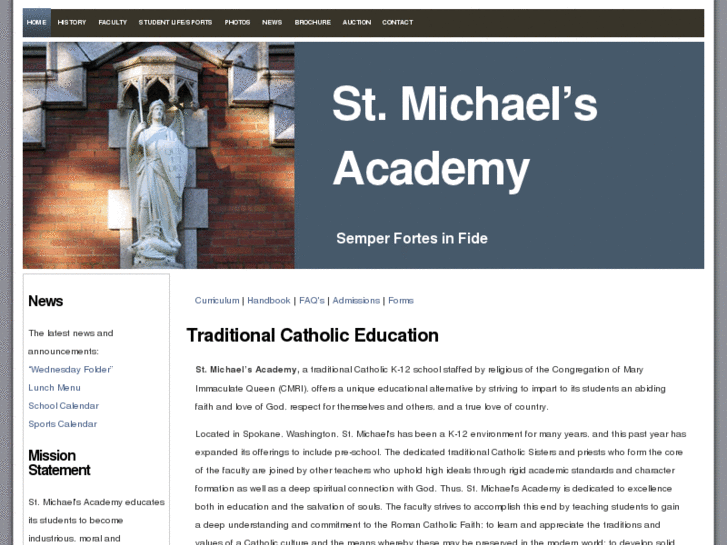Open the Handbook link
Image resolution: width=727 pixels, height=545 pixels.
[x=269, y=301]
